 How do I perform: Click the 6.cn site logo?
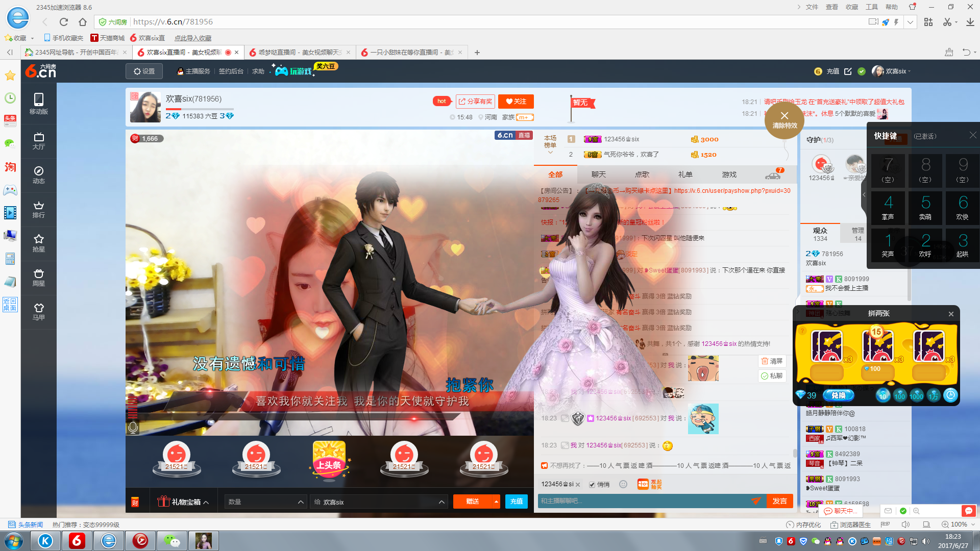pos(41,71)
